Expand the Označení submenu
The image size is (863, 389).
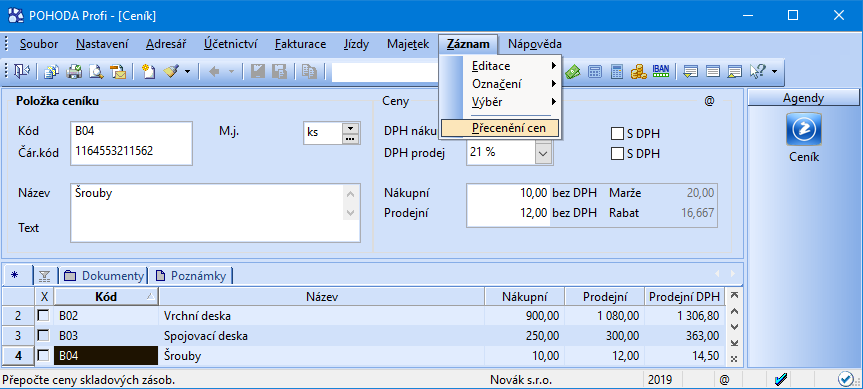click(501, 84)
